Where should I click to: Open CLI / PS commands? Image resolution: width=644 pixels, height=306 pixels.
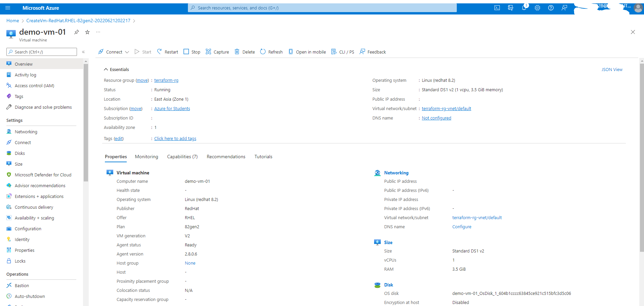pos(343,52)
